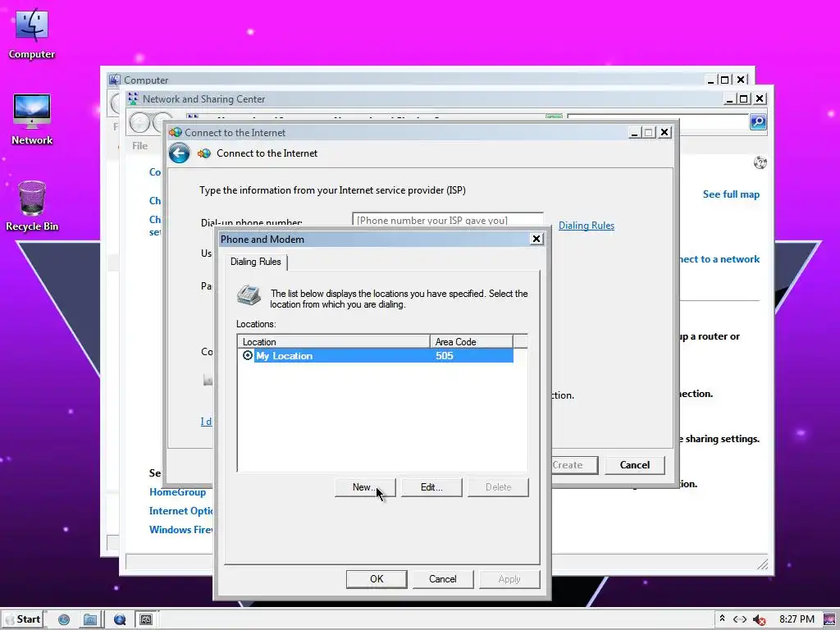Close the Connect to the Internet window
Screen dimensions: 840x630
click(x=664, y=132)
